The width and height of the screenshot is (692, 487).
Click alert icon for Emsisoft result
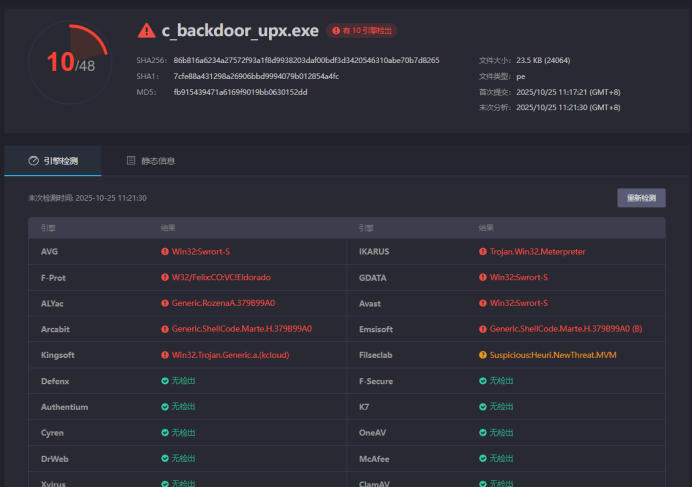tap(483, 329)
